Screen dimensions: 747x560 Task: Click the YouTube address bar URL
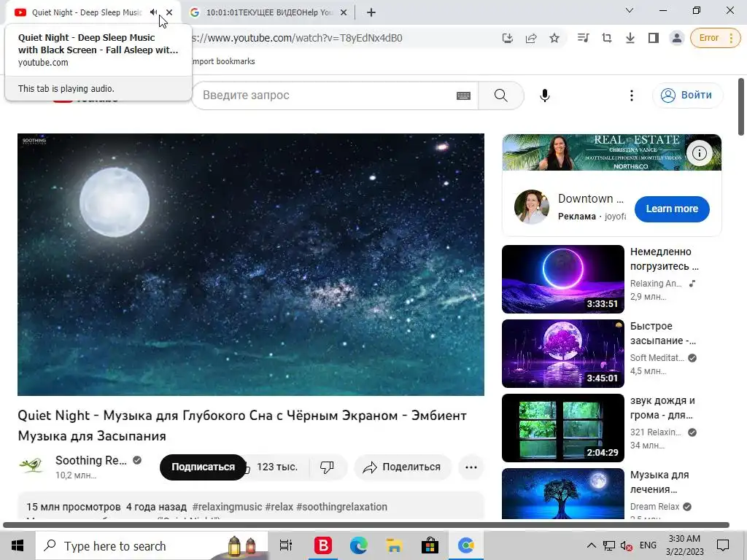click(296, 38)
